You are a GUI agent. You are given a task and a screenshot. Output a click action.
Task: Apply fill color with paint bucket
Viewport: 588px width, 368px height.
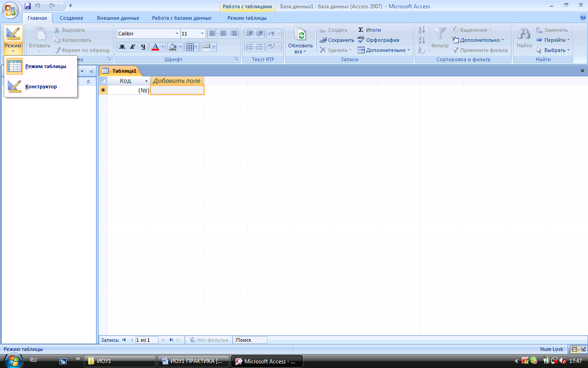pyautogui.click(x=173, y=47)
